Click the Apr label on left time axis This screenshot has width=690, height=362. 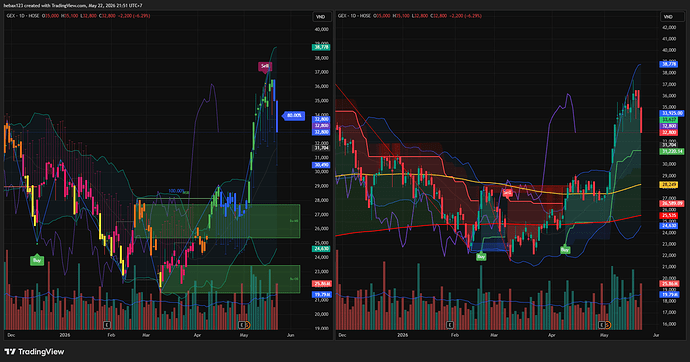(197, 335)
